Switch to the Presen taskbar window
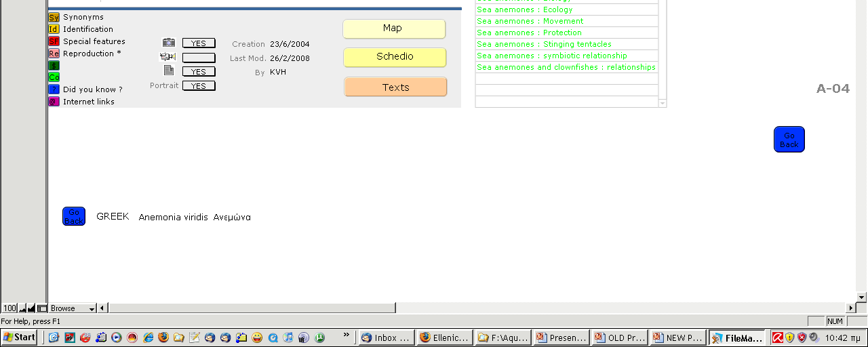The width and height of the screenshot is (868, 347). coord(561,337)
